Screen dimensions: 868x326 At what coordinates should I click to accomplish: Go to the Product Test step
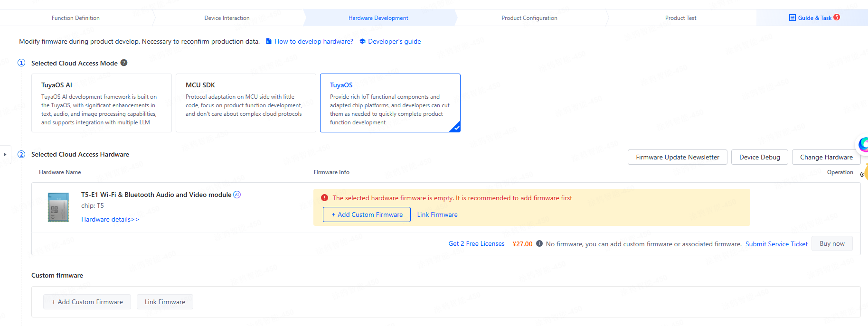[680, 18]
